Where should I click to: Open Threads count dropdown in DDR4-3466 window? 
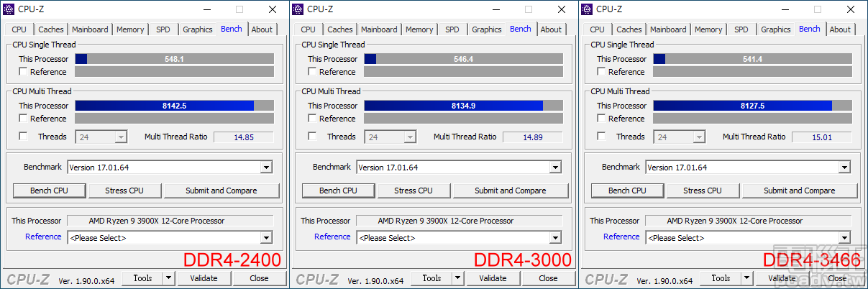tap(699, 137)
